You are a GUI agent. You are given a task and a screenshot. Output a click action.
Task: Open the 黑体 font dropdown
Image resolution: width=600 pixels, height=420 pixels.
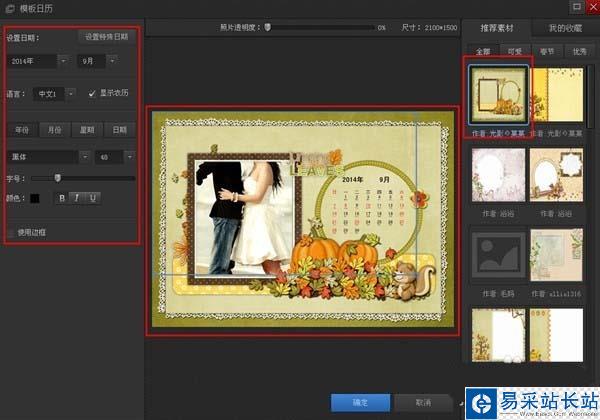[x=85, y=156]
